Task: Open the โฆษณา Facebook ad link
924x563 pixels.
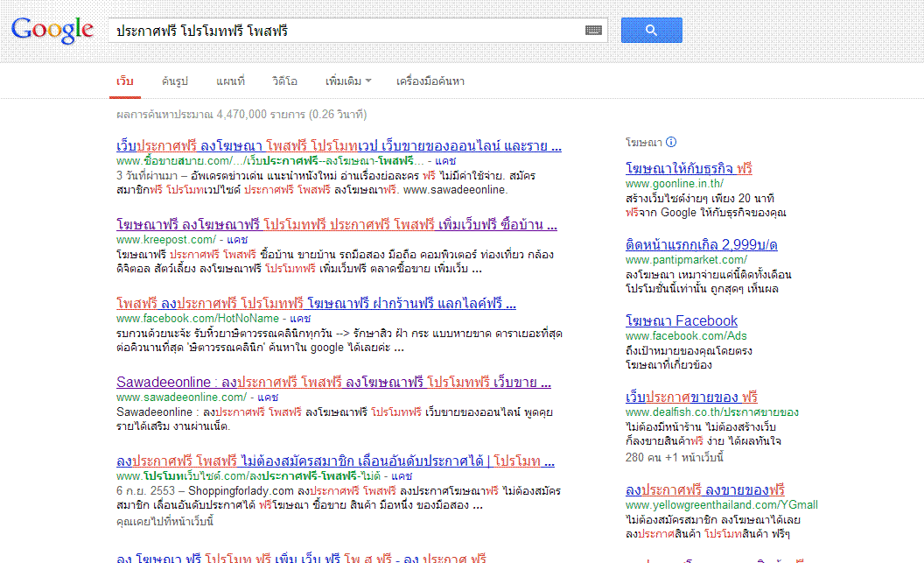Action: pos(682,320)
